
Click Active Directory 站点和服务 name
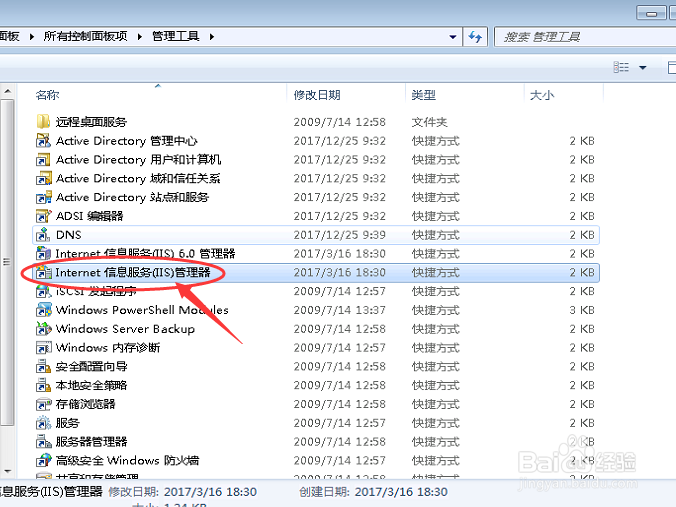point(132,197)
